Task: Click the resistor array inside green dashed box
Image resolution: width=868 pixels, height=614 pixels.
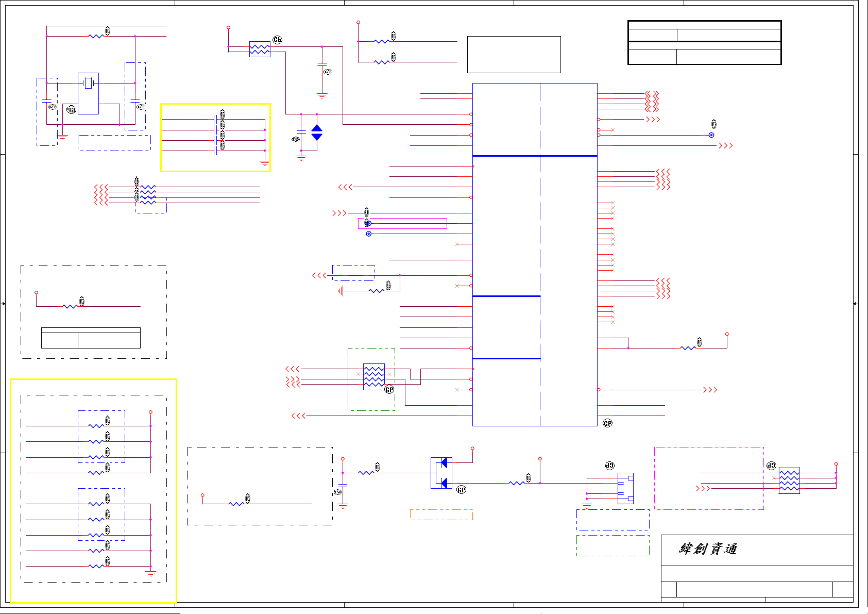Action: coord(374,377)
